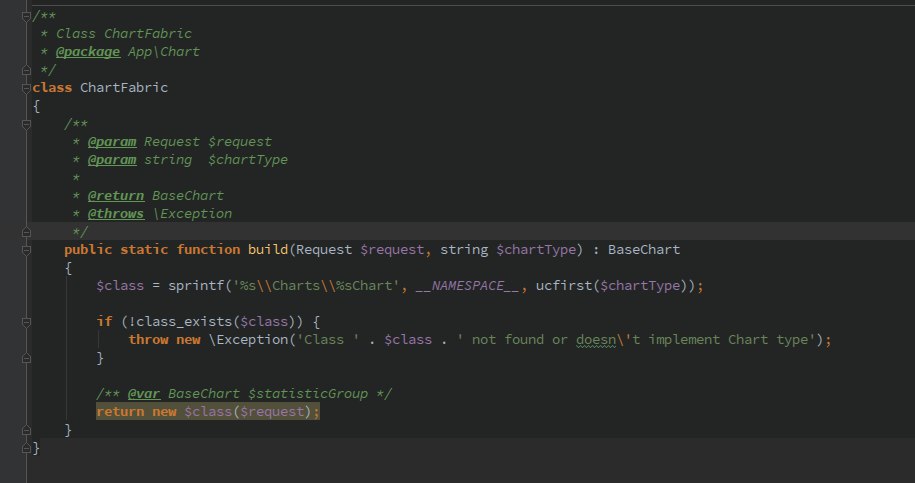Click the underlined word 'doesn' in the string
The image size is (915, 483).
tap(596, 340)
